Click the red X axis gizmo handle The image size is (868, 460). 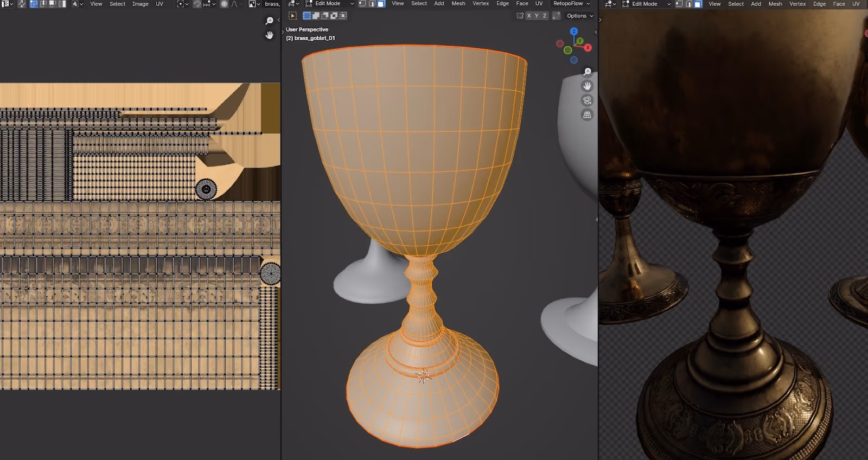point(588,48)
